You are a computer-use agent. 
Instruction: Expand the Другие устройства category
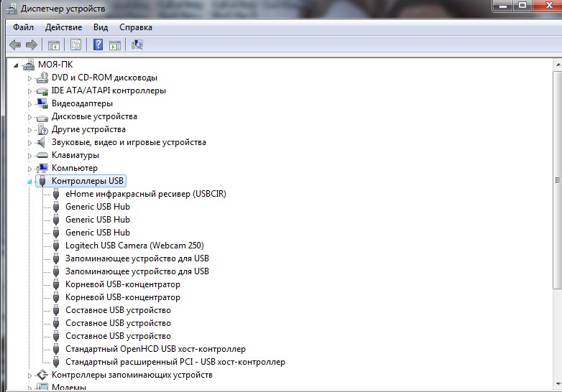coord(29,130)
